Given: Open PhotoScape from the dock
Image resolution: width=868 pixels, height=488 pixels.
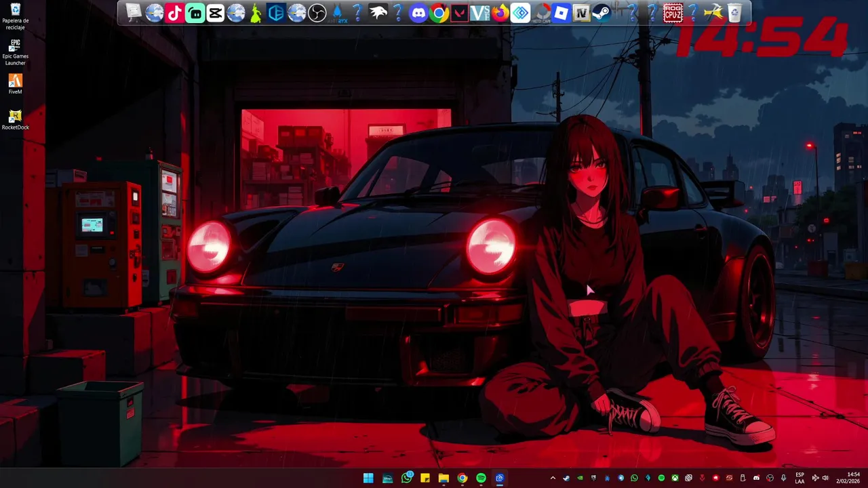Looking at the screenshot, I should pyautogui.click(x=540, y=13).
